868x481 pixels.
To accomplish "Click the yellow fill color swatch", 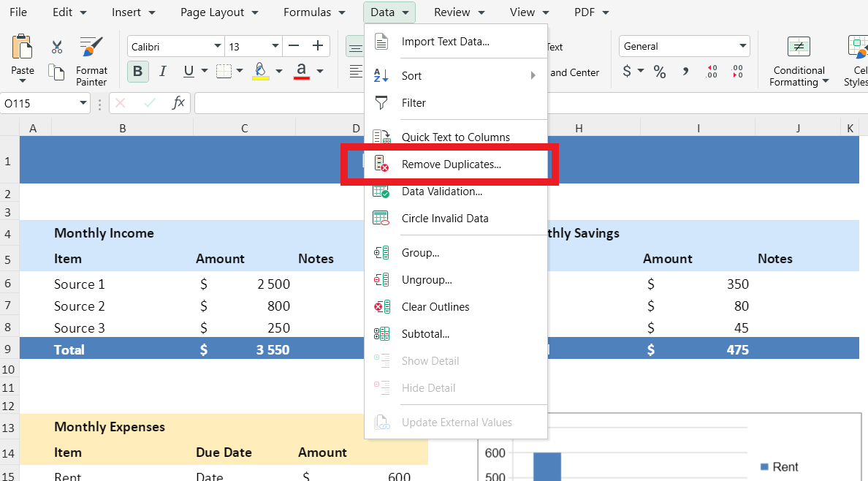I will pos(260,71).
